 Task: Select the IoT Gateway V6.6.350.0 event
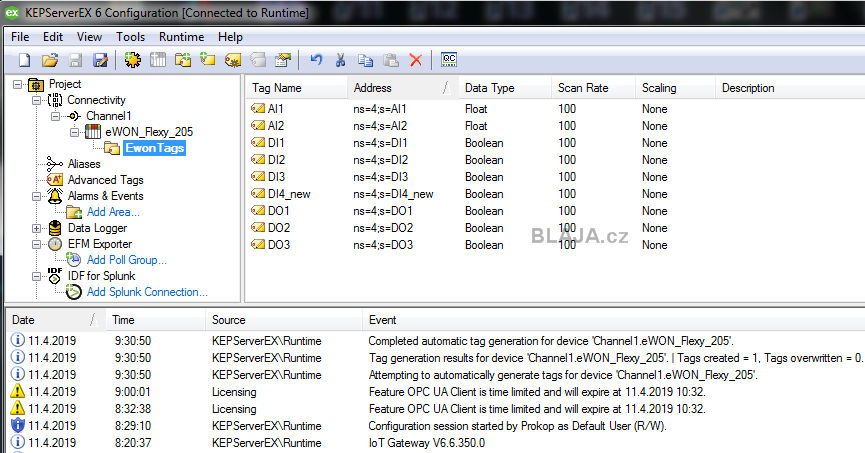pyautogui.click(x=436, y=443)
